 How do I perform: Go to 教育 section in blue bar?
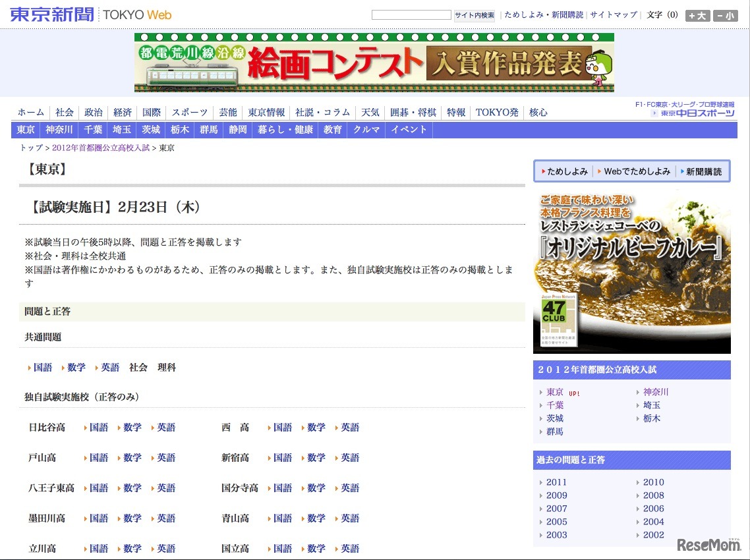(x=333, y=130)
